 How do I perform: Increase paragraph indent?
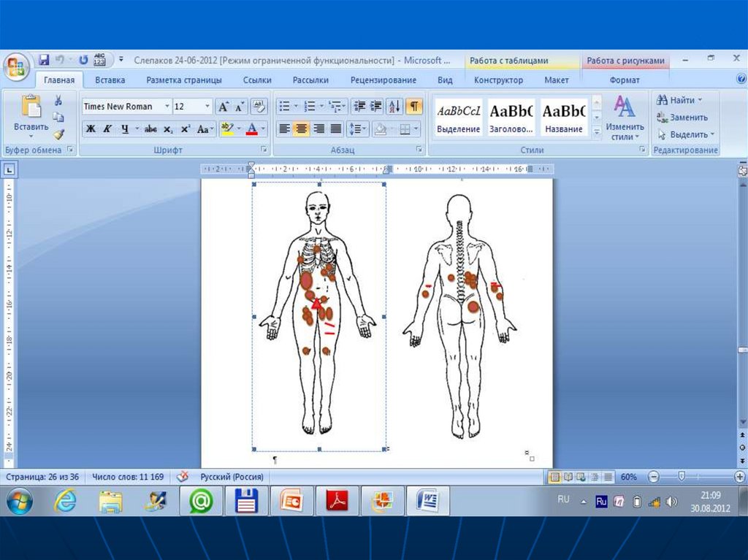tap(376, 106)
